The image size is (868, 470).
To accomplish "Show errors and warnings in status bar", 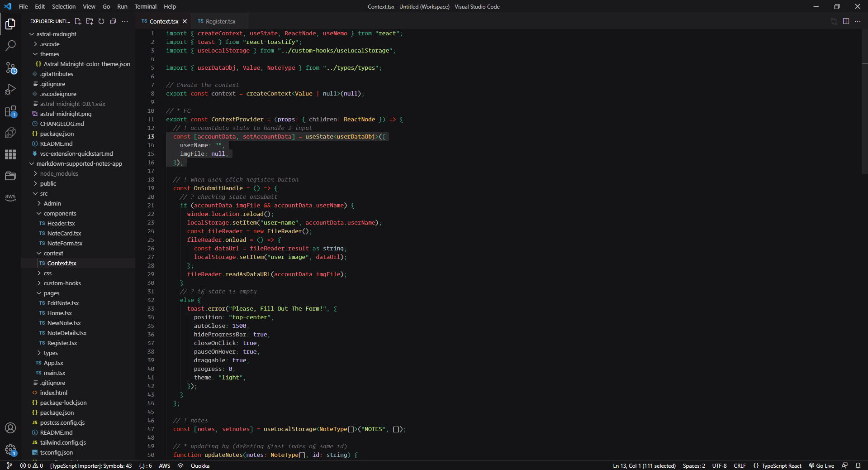I will (x=32, y=465).
